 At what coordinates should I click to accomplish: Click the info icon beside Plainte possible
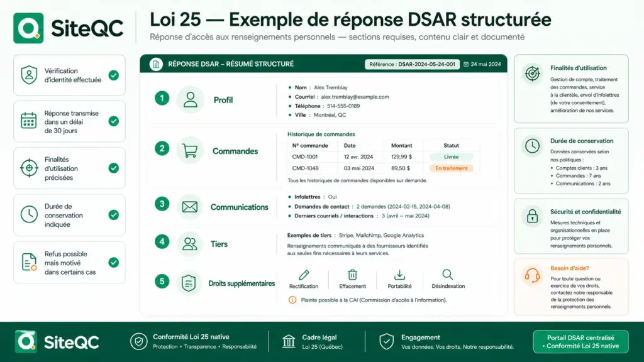[292, 300]
